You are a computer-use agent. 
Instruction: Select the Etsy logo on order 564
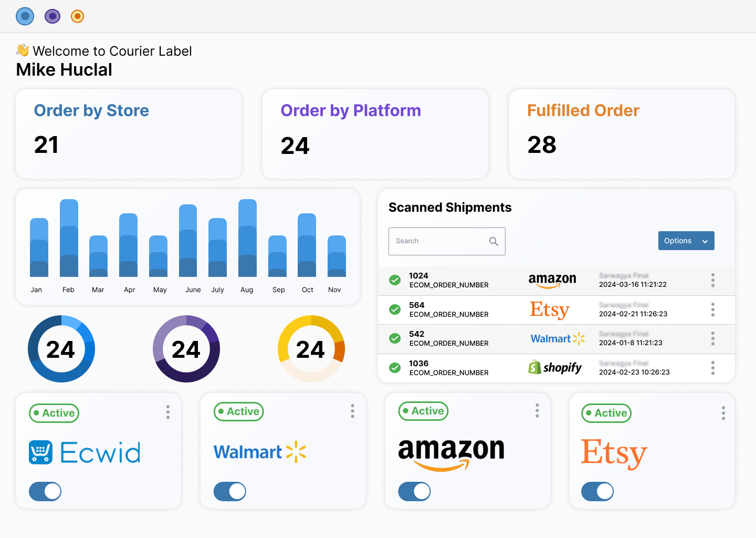[x=549, y=310]
